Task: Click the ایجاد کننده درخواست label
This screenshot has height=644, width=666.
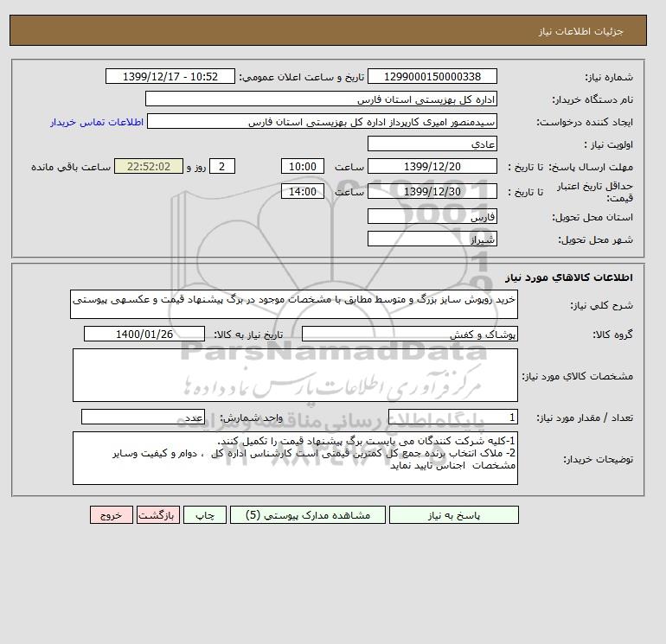Action: click(x=585, y=122)
